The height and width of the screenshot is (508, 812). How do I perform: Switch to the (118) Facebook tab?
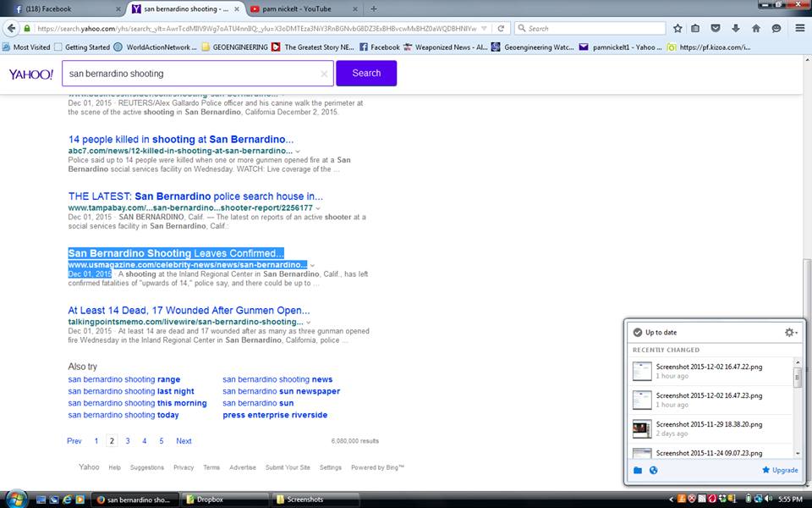point(66,8)
